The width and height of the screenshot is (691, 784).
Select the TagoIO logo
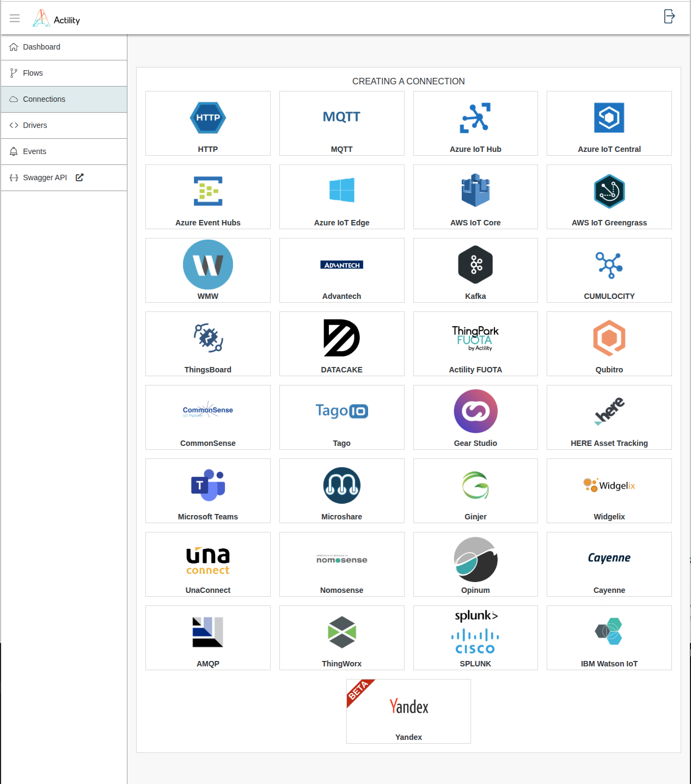341,411
